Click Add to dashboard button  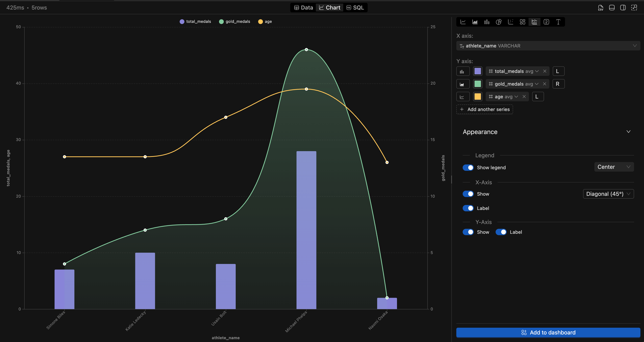[548, 332]
